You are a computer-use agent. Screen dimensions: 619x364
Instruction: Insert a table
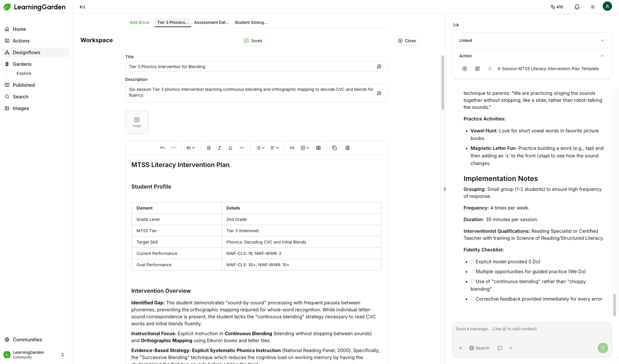pos(318,148)
